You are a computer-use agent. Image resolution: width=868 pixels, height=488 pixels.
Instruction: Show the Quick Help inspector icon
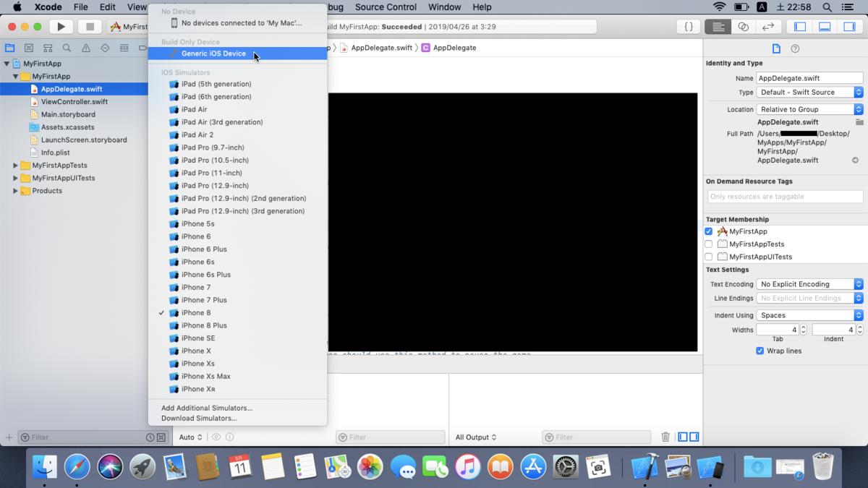(796, 48)
